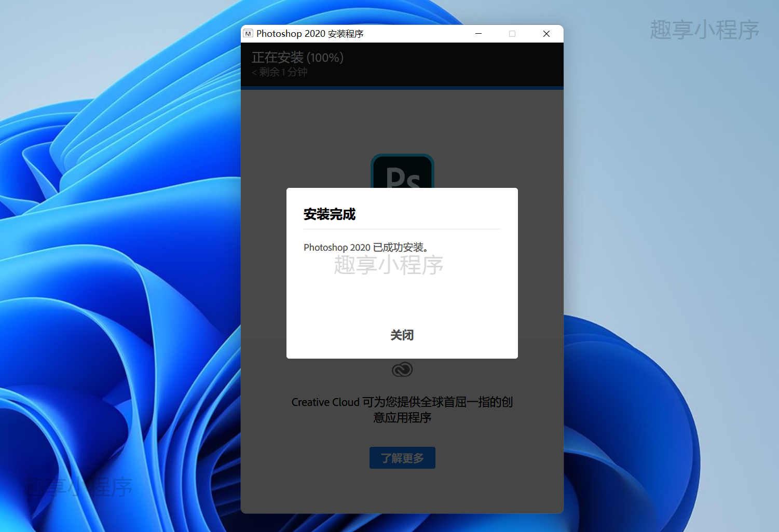779x532 pixels.
Task: Click the install progress bar
Action: coord(402,88)
